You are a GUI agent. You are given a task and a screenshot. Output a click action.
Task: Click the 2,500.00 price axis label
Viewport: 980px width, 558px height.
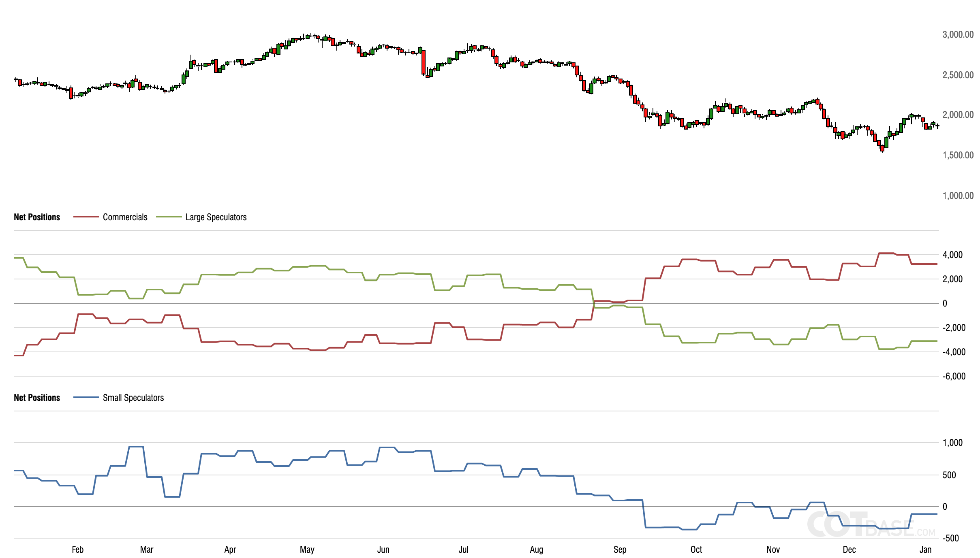point(958,75)
